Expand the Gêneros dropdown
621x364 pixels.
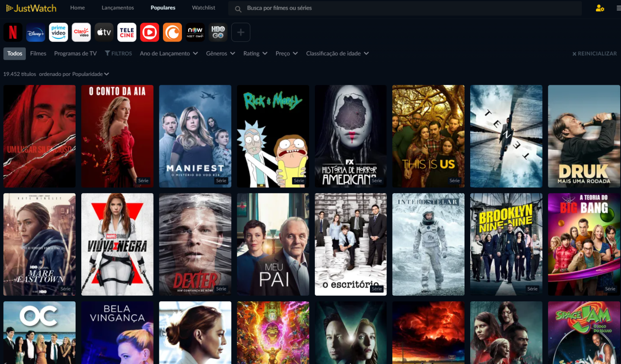click(220, 53)
